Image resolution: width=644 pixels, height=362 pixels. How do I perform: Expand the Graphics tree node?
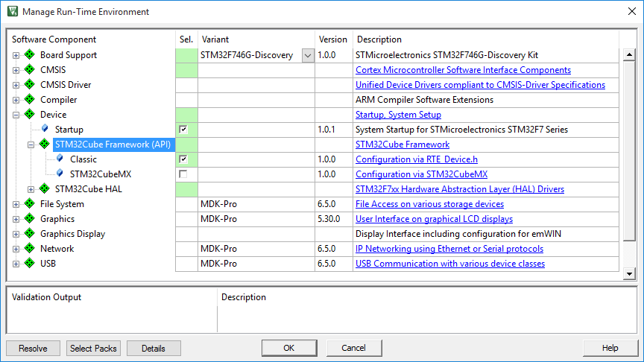pyautogui.click(x=16, y=219)
